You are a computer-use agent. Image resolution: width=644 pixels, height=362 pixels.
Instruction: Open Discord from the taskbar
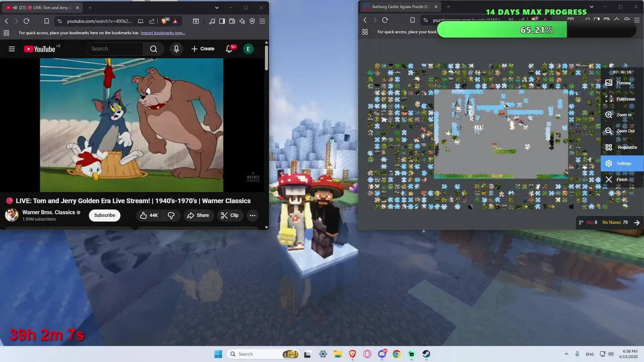click(x=382, y=354)
